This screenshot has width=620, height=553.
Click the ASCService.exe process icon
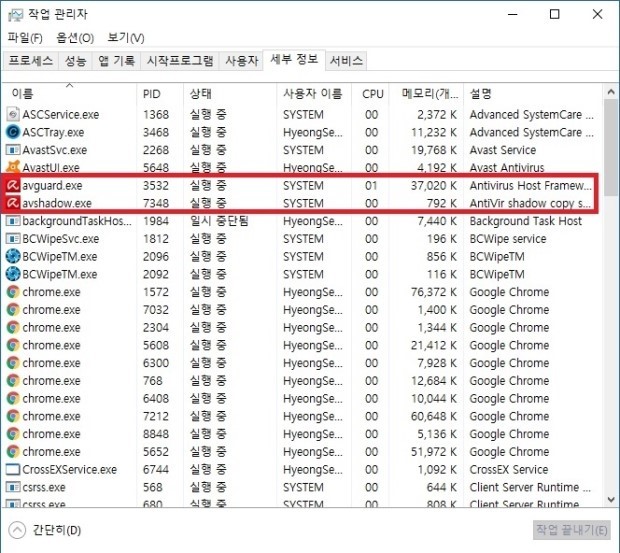(x=13, y=114)
